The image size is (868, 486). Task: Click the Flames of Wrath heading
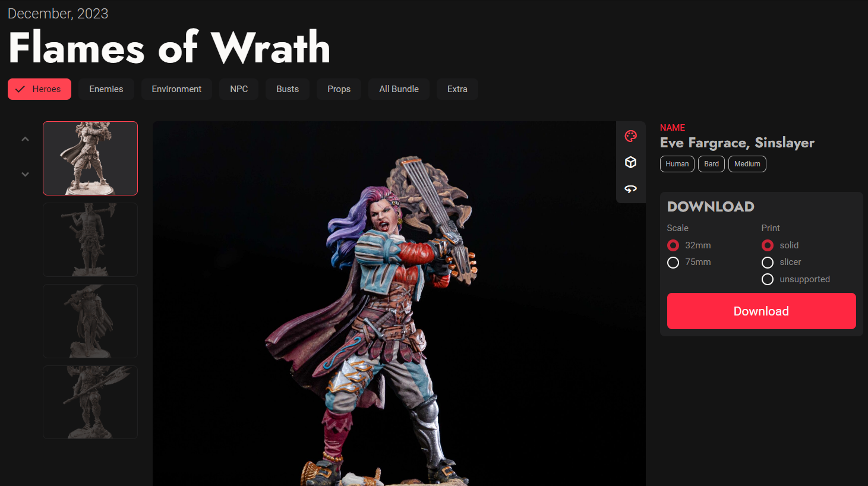[169, 48]
